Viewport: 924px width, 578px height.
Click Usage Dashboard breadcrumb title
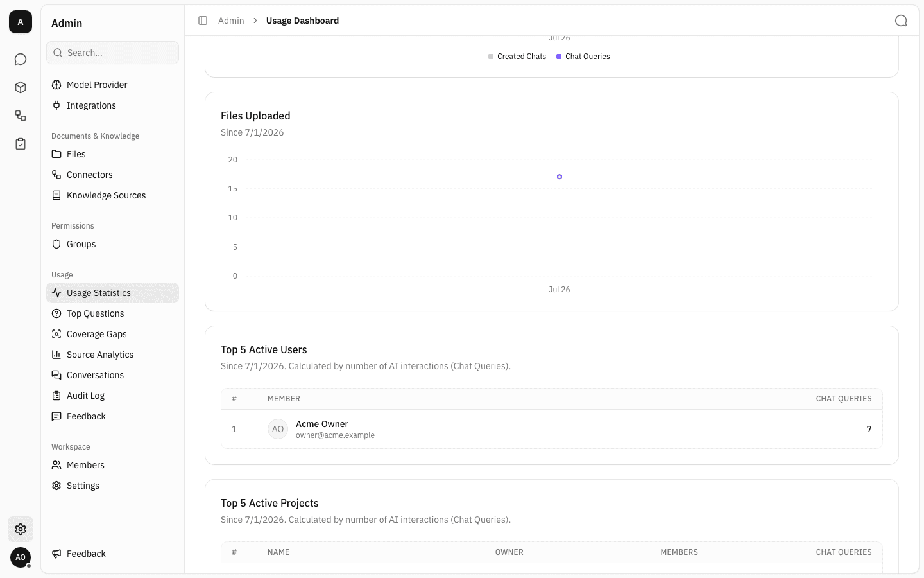[x=302, y=21]
